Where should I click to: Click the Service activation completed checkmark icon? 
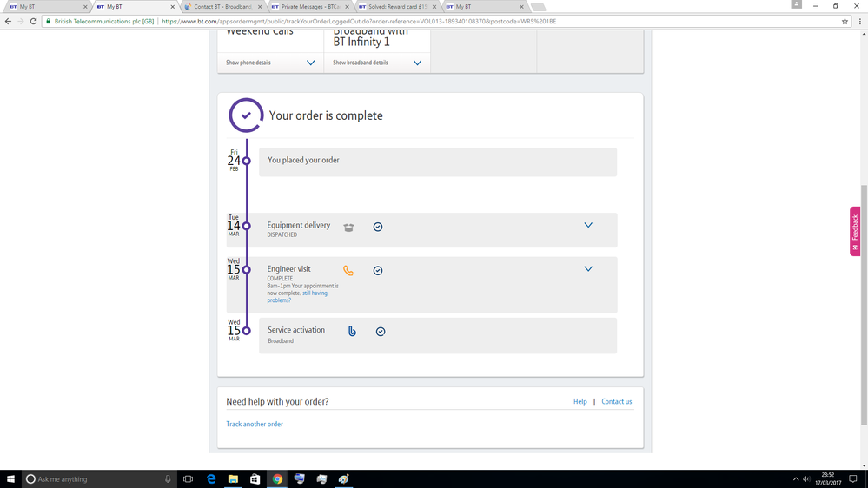click(x=381, y=332)
